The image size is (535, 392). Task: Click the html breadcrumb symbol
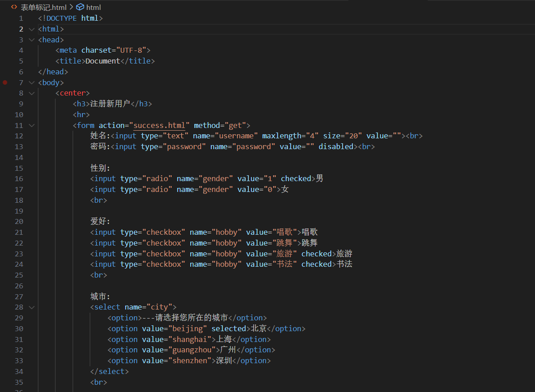pos(93,7)
